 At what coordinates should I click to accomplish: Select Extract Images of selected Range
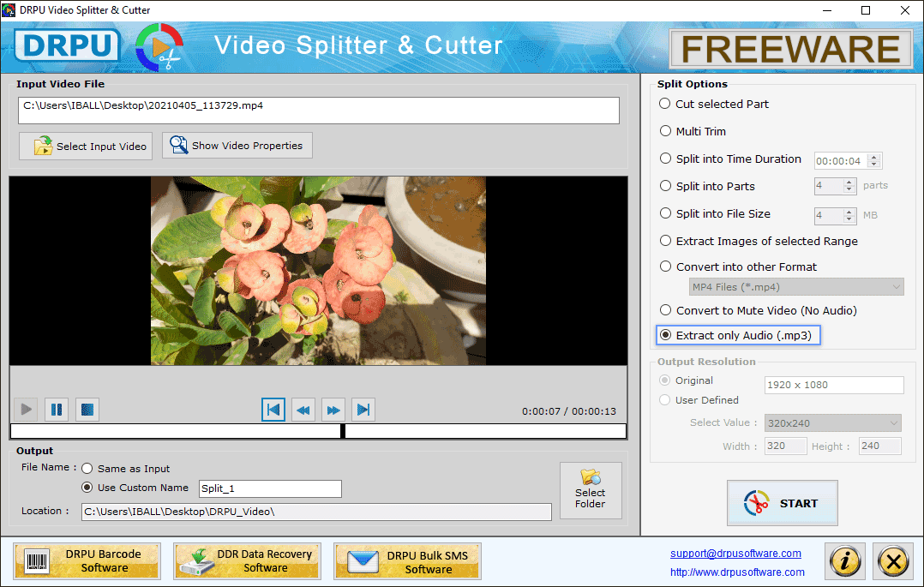[665, 241]
